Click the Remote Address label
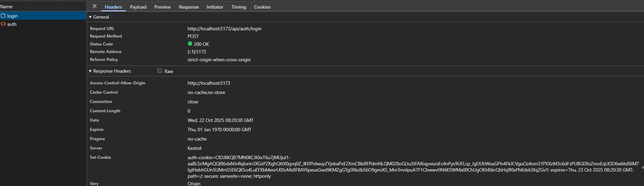The width and height of the screenshot is (644, 186). 105,52
